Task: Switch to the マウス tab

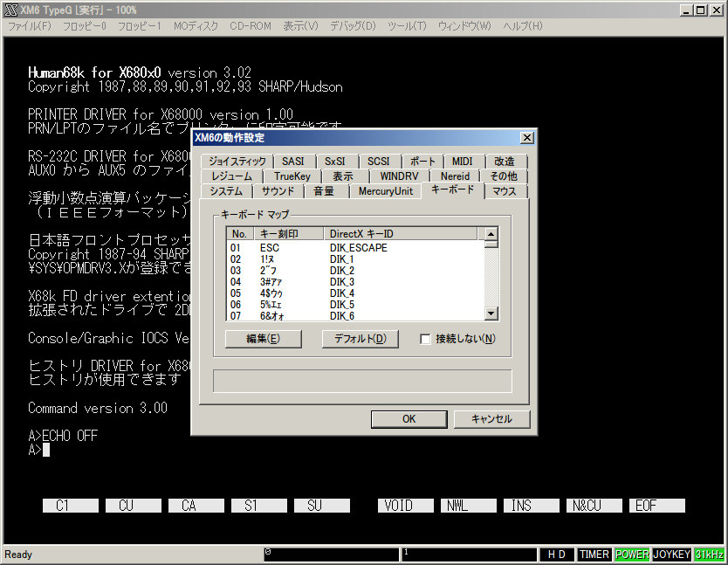Action: coord(505,191)
